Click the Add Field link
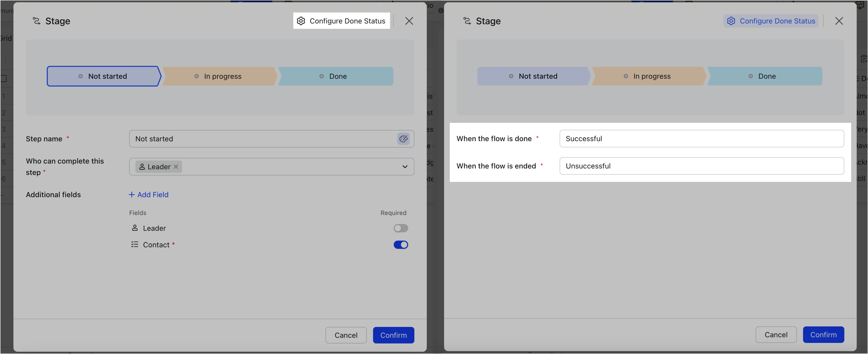Viewport: 868px width, 354px height. 149,195
